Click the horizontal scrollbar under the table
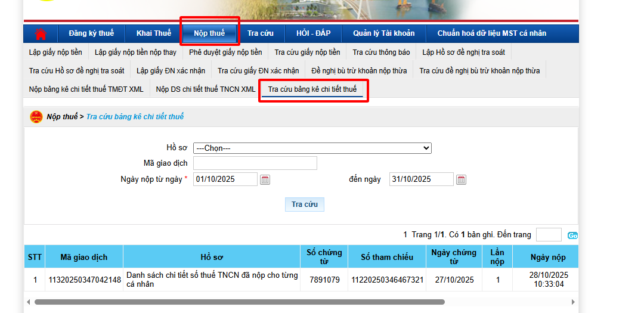Viewport: 644px width, 313px height. [x=239, y=302]
